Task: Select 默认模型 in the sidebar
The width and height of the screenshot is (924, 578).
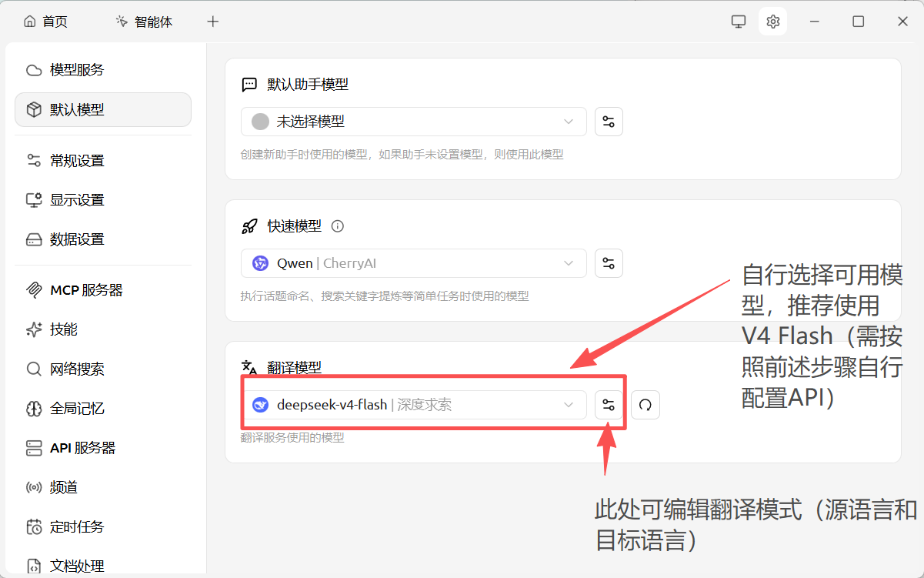Action: pos(103,109)
